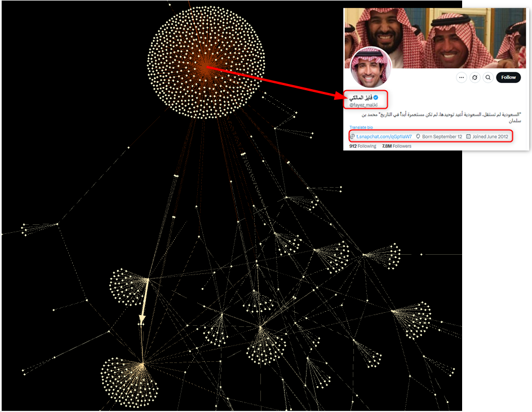The image size is (532, 412).
Task: Click the profile search magnifier icon
Action: [x=488, y=77]
